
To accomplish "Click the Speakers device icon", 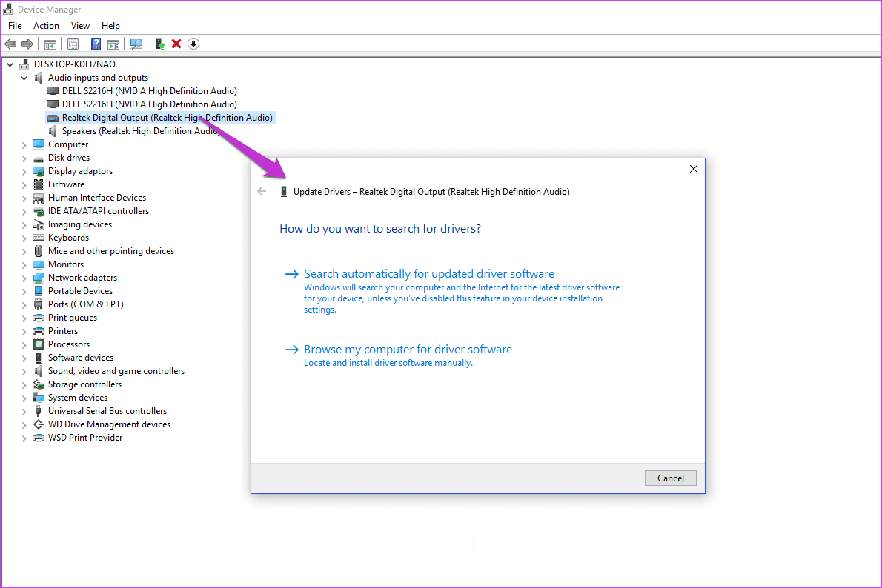I will point(53,131).
